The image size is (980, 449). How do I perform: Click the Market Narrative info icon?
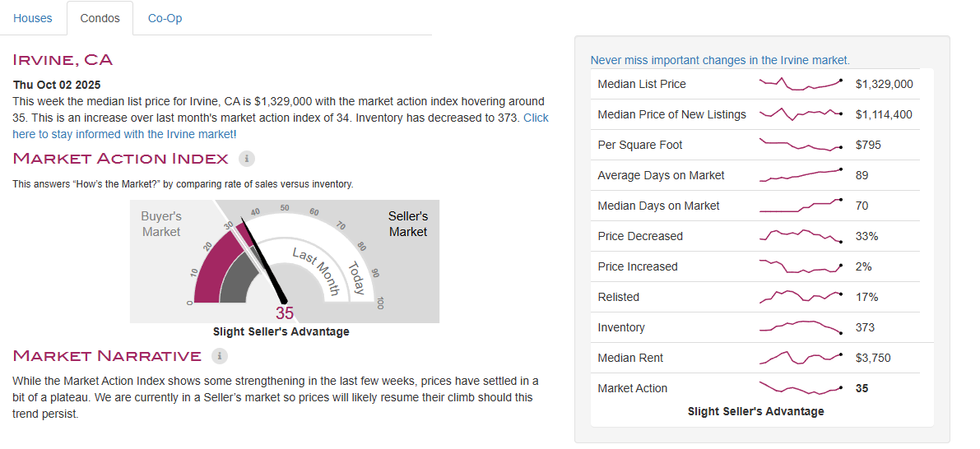pos(219,355)
